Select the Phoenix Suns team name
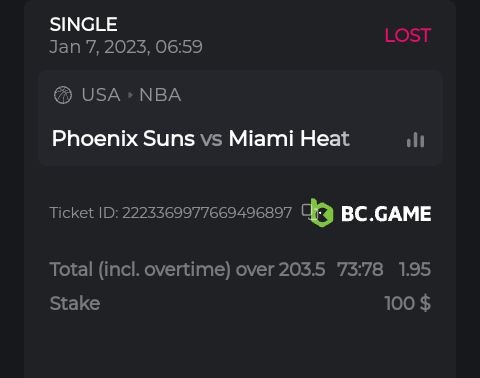 coord(123,138)
